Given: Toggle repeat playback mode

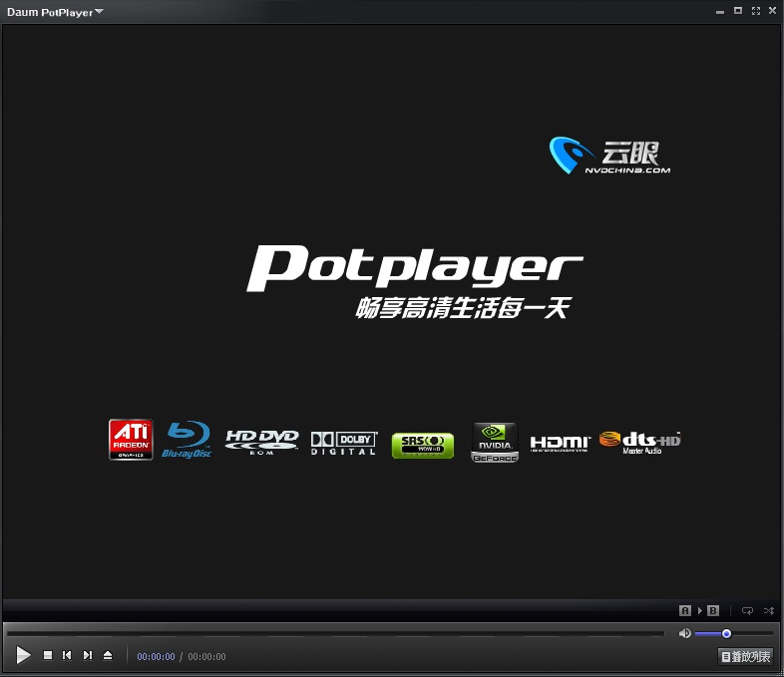Looking at the screenshot, I should click(x=747, y=610).
